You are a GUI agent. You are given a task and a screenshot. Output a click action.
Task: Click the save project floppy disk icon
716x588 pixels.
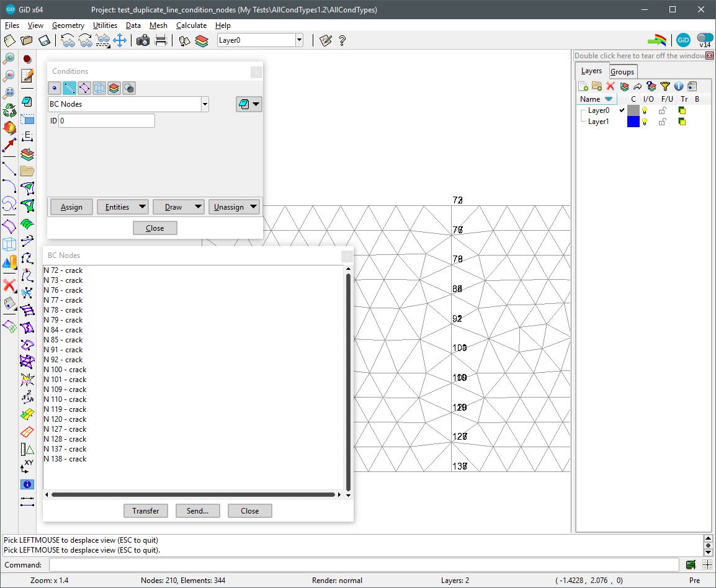click(x=44, y=40)
